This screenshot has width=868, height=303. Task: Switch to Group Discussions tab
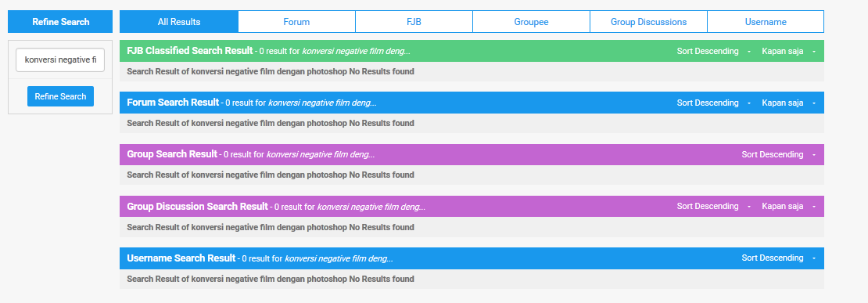coord(648,22)
